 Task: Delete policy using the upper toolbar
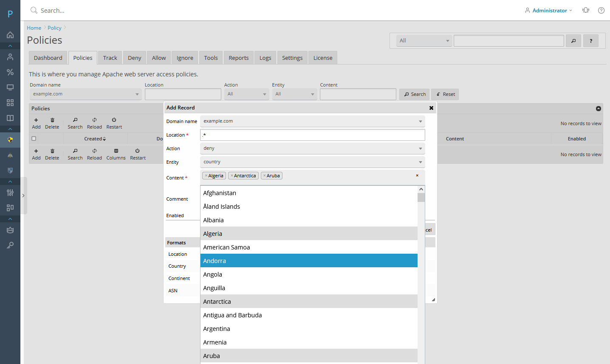(x=52, y=123)
